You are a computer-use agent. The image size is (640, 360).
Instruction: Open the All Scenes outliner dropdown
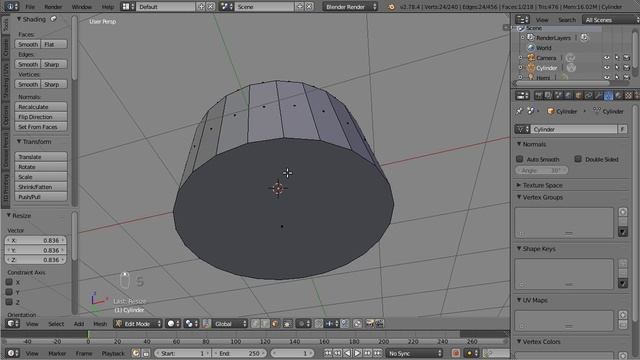coord(611,20)
